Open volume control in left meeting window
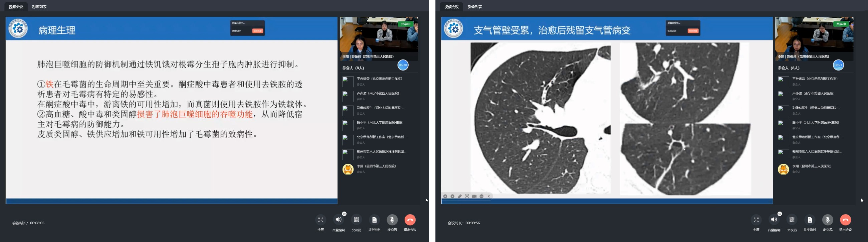 338,220
